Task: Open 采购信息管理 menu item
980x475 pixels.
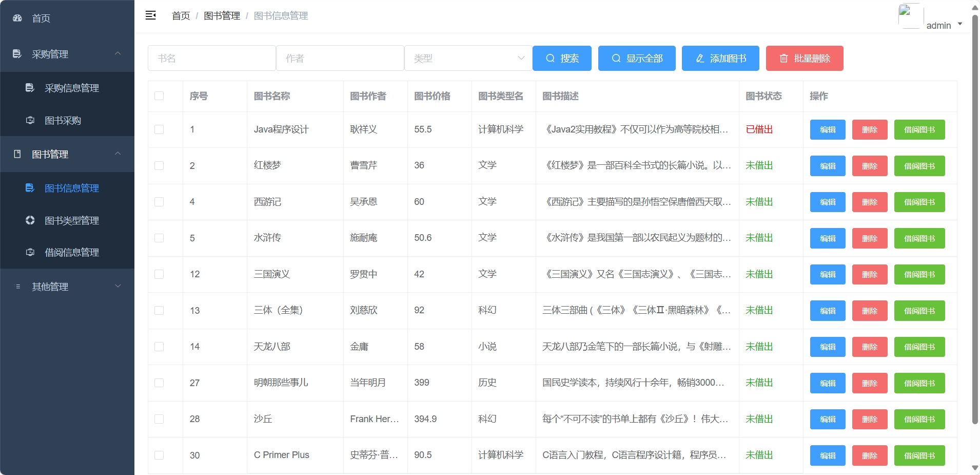Action: pos(67,88)
